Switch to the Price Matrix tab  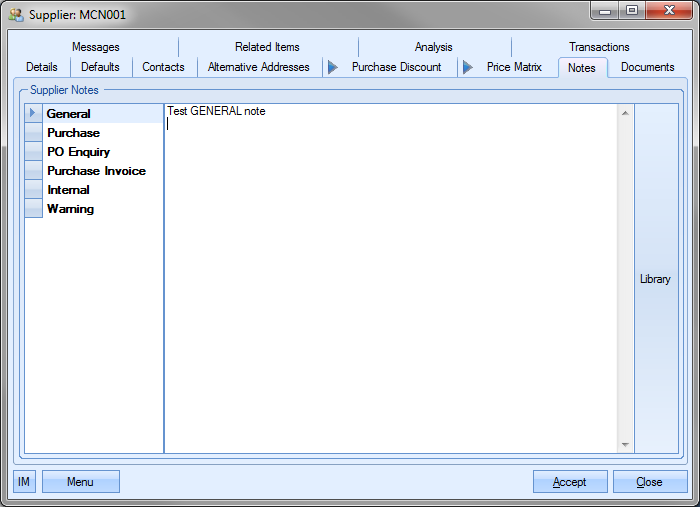point(514,67)
